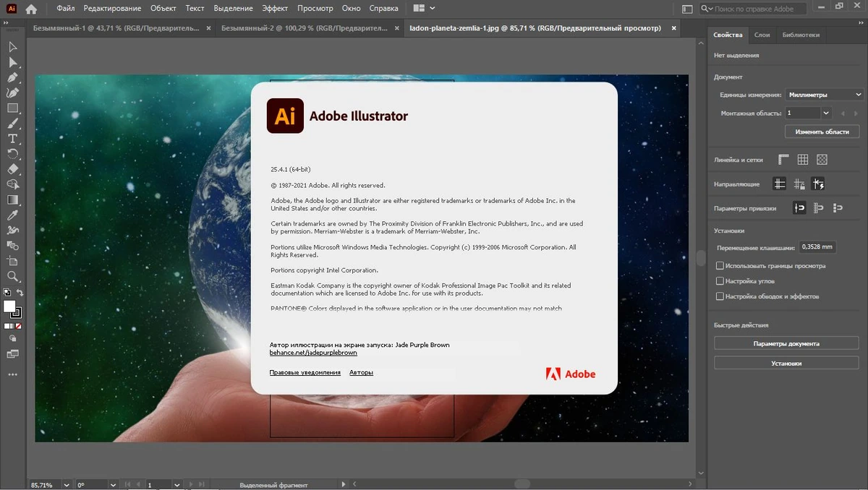Open 'Единицы измерения' Миллиметры dropdown
This screenshot has width=868, height=490.
pyautogui.click(x=825, y=95)
